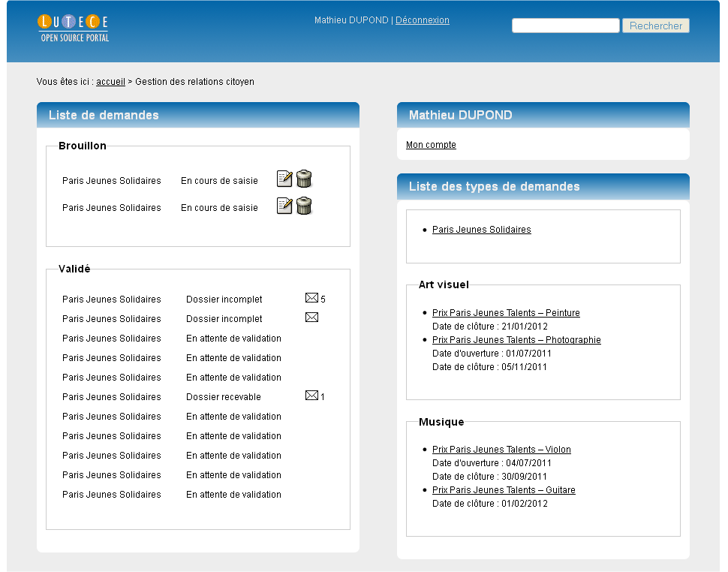
Task: Open Paris Jeunes Solidaires request type link
Action: point(482,230)
